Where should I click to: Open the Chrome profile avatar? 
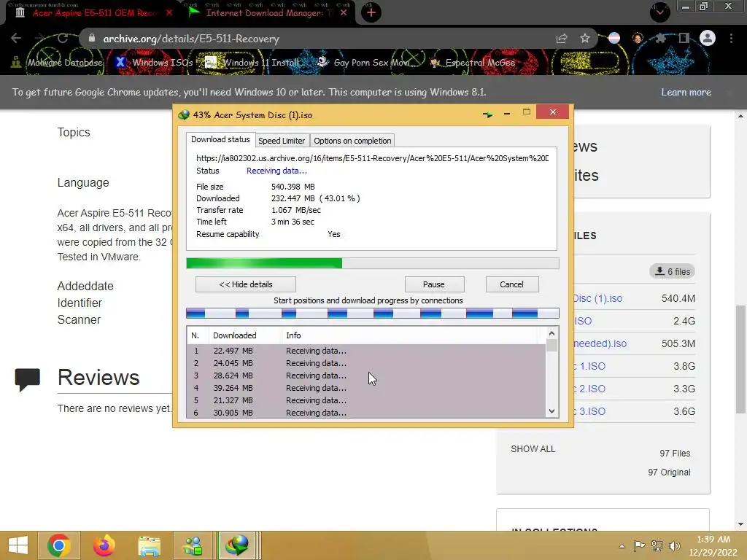(708, 38)
